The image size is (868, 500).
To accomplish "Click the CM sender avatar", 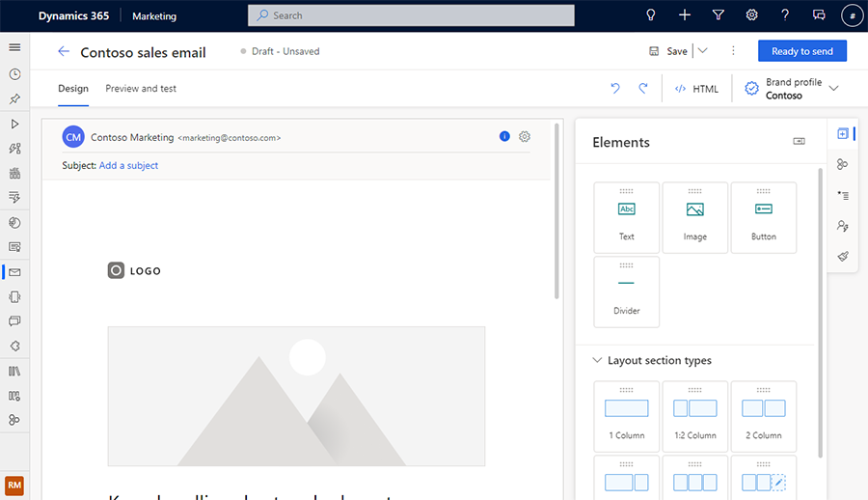I will 73,137.
